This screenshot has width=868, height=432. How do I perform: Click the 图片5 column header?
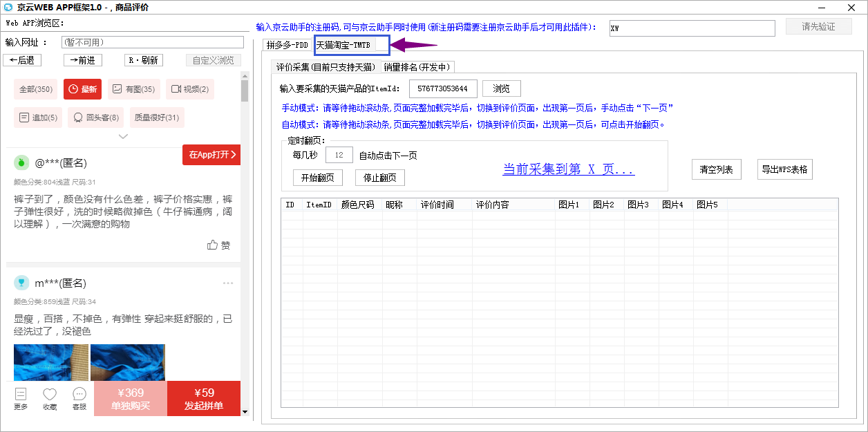pyautogui.click(x=710, y=205)
